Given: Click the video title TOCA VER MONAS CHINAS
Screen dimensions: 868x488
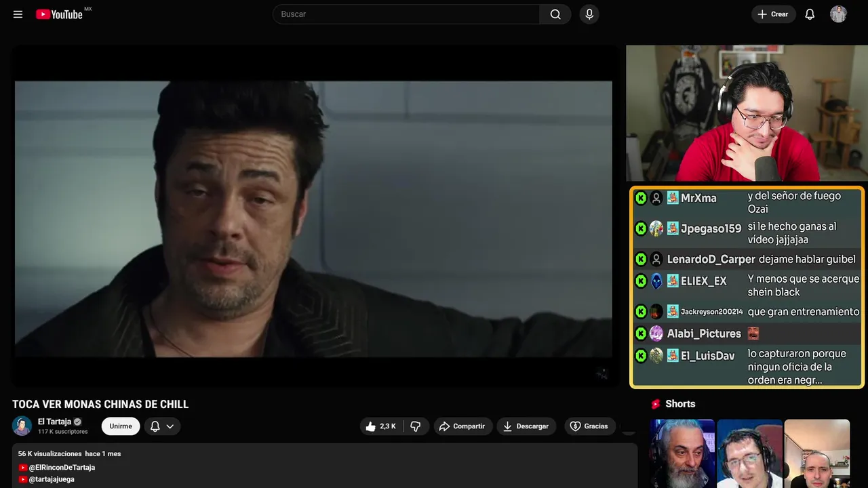Looking at the screenshot, I should click(x=100, y=405).
